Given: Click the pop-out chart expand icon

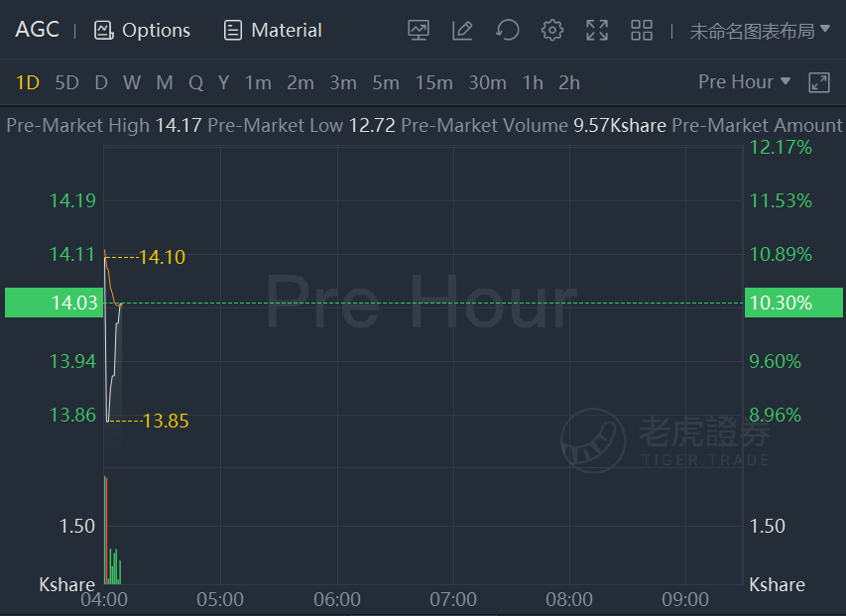Looking at the screenshot, I should point(818,82).
